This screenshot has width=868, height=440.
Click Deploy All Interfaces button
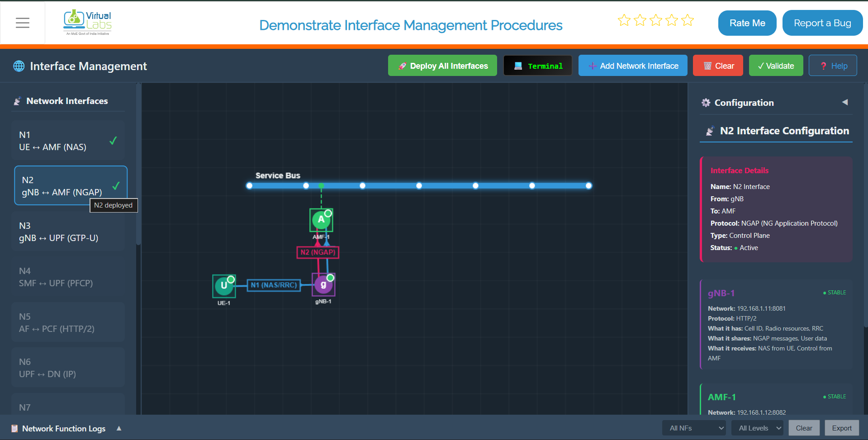(x=442, y=66)
